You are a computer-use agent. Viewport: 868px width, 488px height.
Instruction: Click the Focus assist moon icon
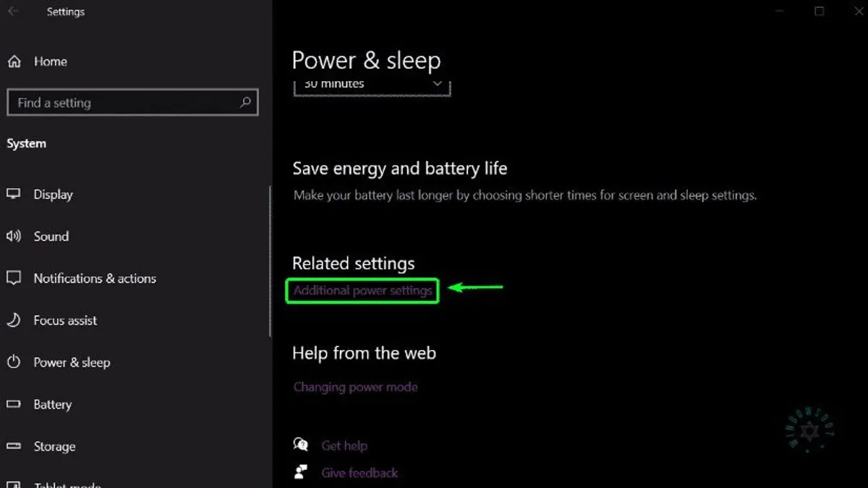click(x=14, y=320)
